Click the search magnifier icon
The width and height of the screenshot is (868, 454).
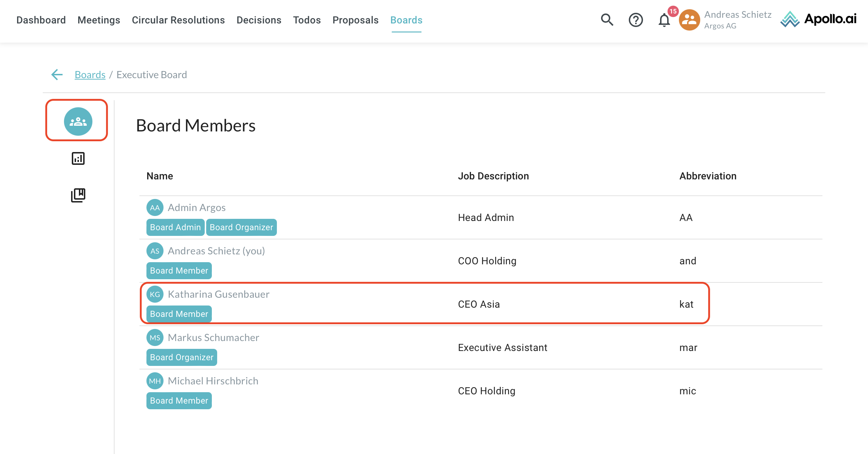pyautogui.click(x=607, y=20)
